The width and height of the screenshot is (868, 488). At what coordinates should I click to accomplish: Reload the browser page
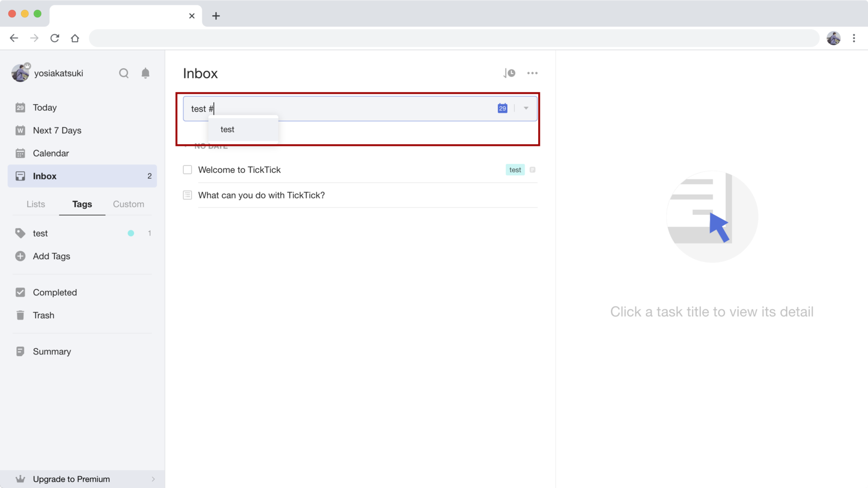(55, 38)
